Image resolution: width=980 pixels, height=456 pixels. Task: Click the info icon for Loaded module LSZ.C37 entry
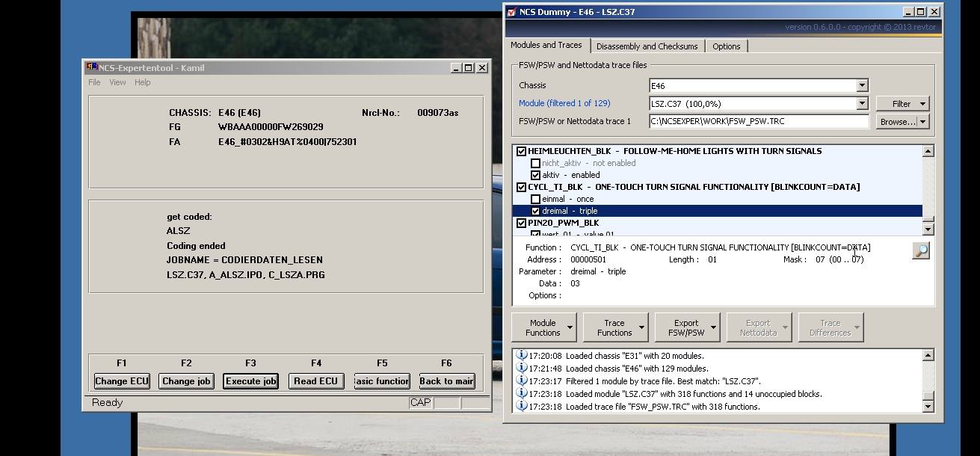[x=522, y=394]
